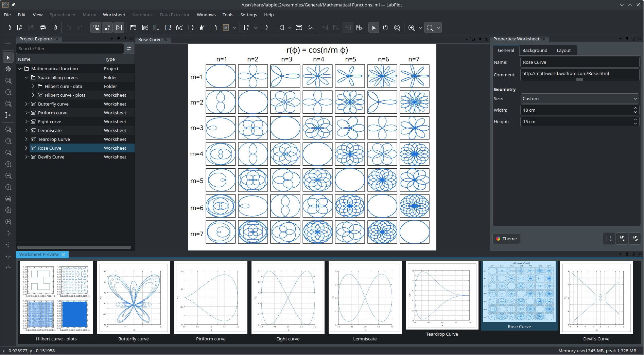The width and height of the screenshot is (644, 355).
Task: Expand the Butterfly curve worksheet entry
Action: (x=26, y=104)
